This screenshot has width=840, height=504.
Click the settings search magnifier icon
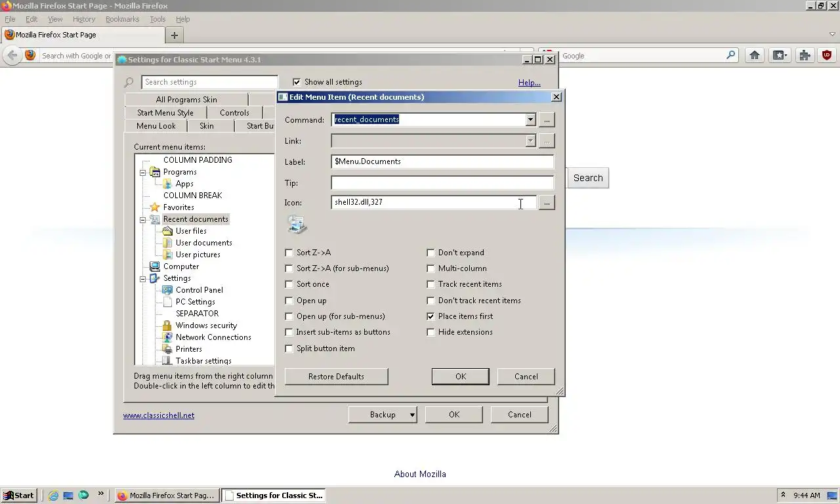(129, 82)
